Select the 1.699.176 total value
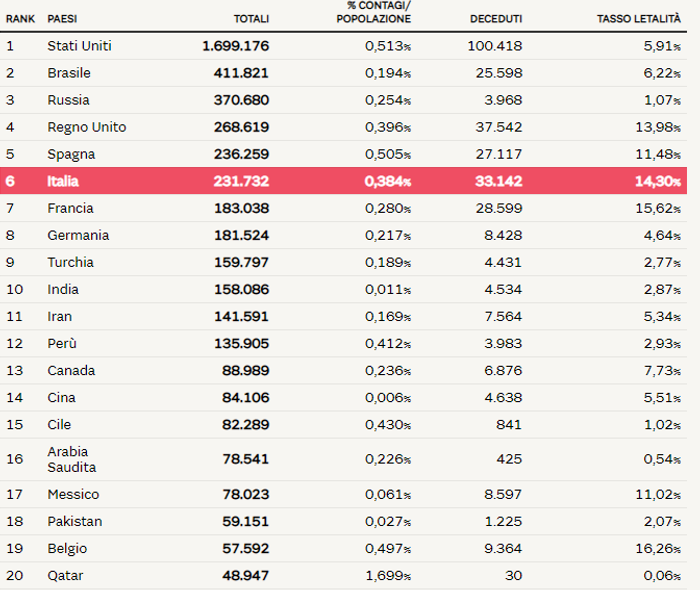The width and height of the screenshot is (700, 590). (x=236, y=46)
